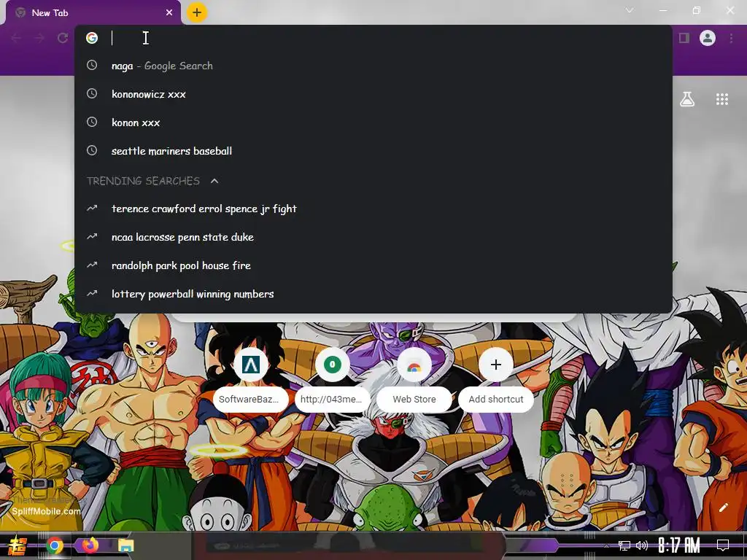747x560 pixels.
Task: Close the New Tab tab
Action: click(x=169, y=13)
